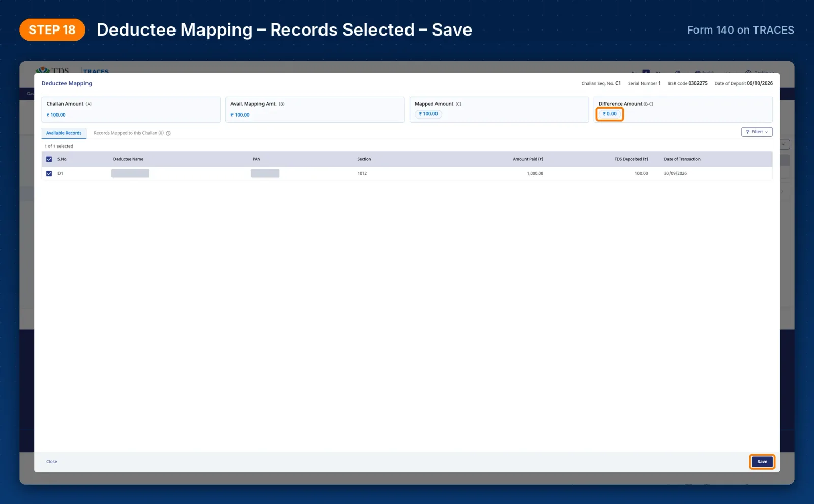Select section value 1012 in row D1

click(x=362, y=173)
